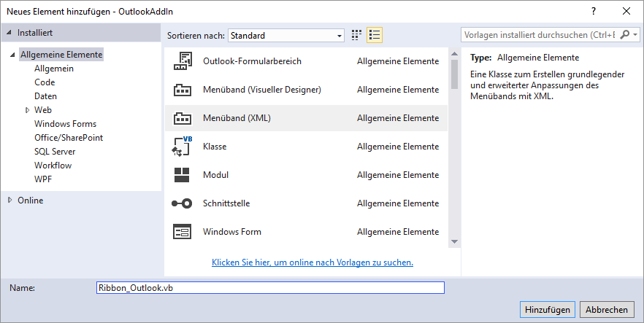The width and height of the screenshot is (644, 323).
Task: Select the Outlook-Formularbereich template icon
Action: 182,61
